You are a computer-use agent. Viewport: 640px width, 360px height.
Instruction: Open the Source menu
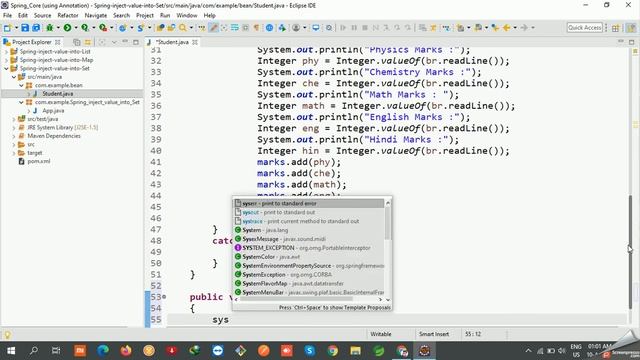coord(42,15)
